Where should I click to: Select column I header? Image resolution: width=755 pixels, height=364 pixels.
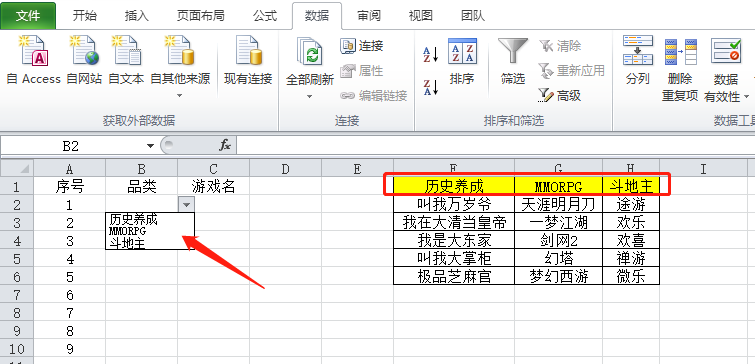[x=703, y=169]
